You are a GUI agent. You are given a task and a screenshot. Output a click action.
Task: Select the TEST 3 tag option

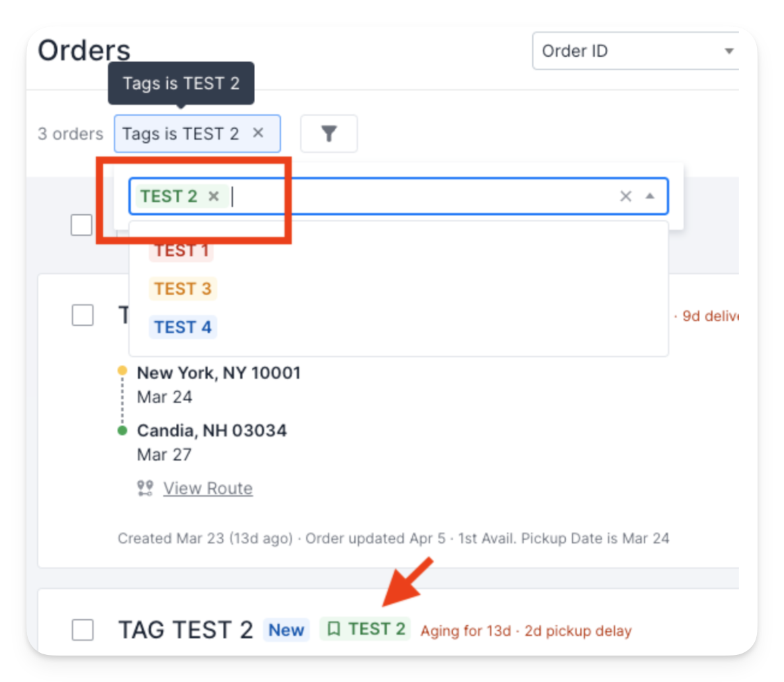click(x=182, y=289)
